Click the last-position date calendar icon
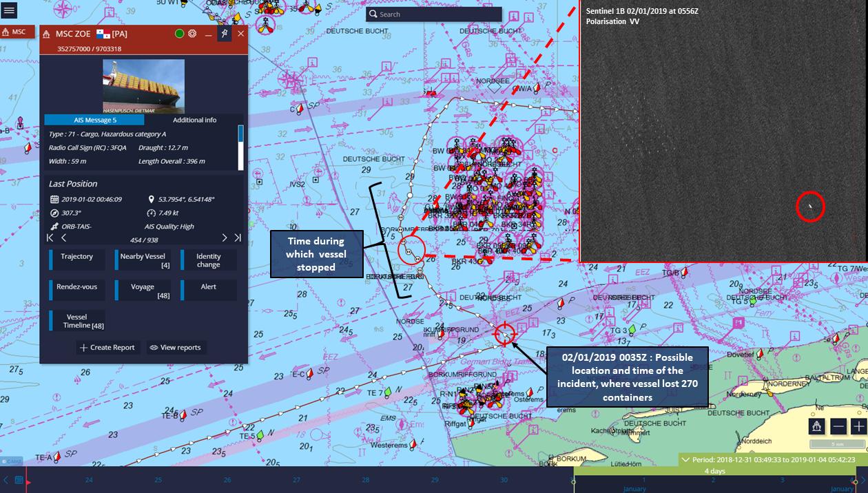The width and height of the screenshot is (868, 493). 54,199
